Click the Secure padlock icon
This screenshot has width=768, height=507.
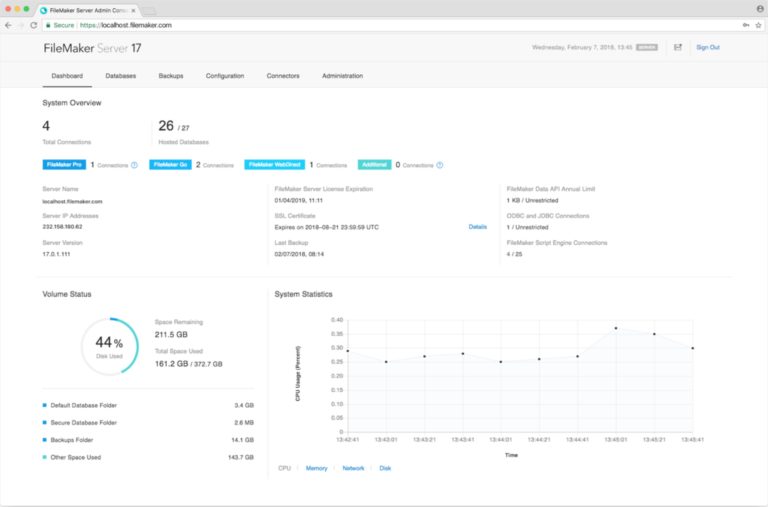(x=48, y=25)
